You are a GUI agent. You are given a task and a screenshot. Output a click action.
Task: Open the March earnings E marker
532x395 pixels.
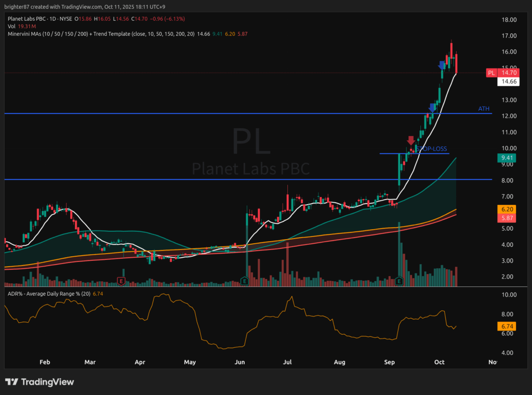pos(121,281)
